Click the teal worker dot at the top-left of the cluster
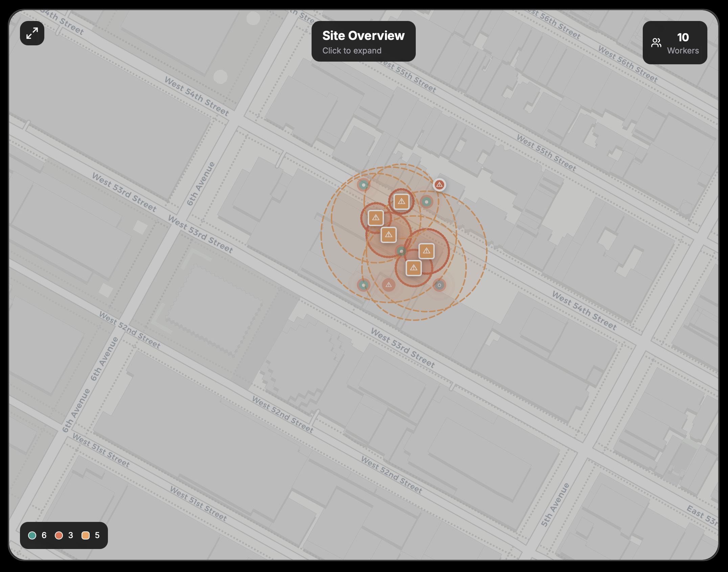The image size is (728, 572). click(x=363, y=185)
